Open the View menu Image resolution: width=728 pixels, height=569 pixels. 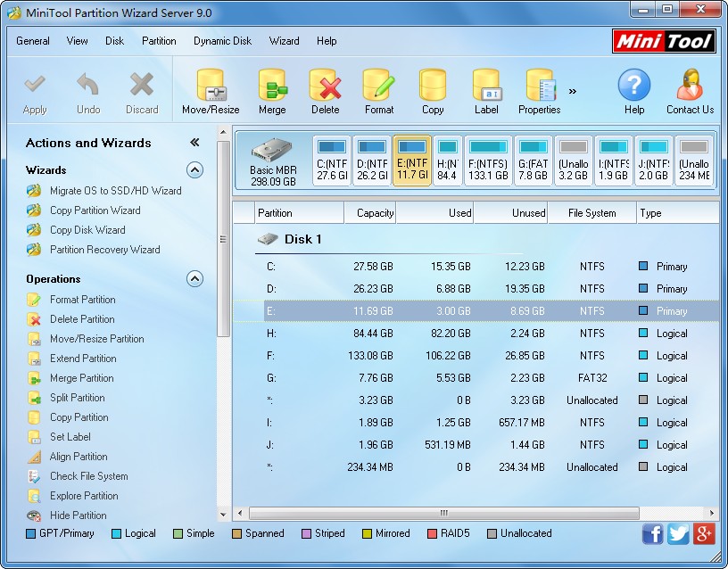(x=77, y=41)
